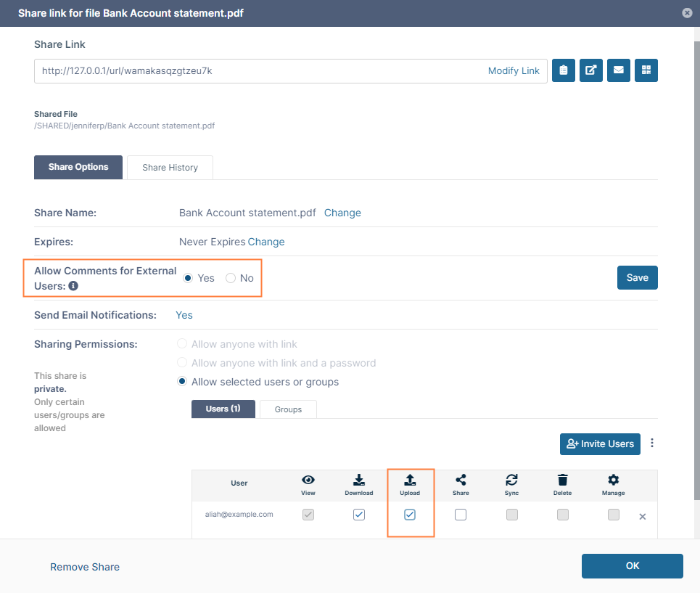Click info icon beside Allow Comments label
Image resolution: width=700 pixels, height=593 pixels.
coord(73,286)
